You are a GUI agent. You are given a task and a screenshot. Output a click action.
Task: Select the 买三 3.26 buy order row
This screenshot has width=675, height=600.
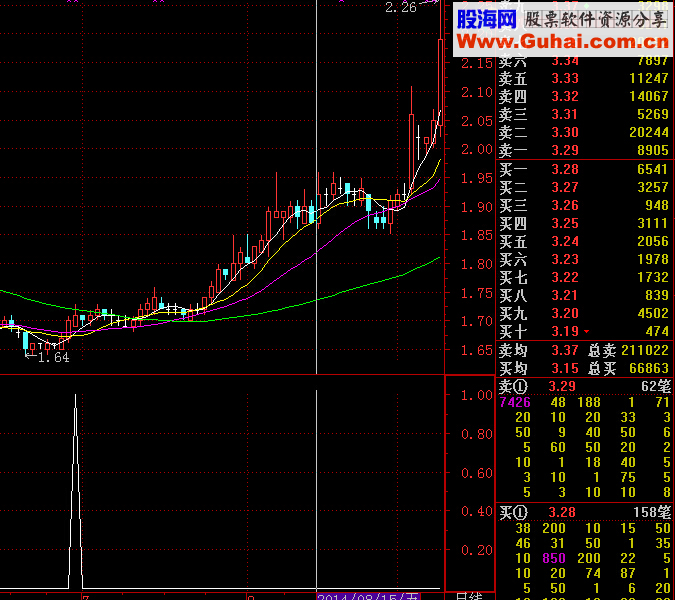tap(583, 206)
